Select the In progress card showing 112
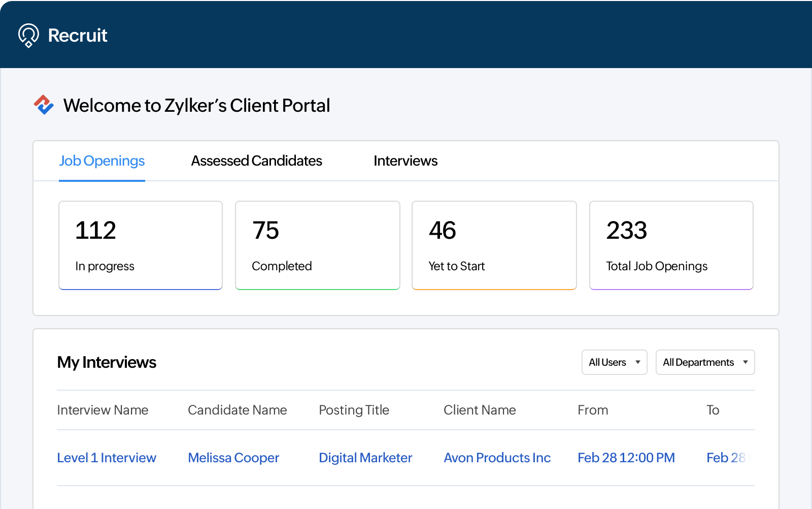The width and height of the screenshot is (812, 509). point(140,245)
